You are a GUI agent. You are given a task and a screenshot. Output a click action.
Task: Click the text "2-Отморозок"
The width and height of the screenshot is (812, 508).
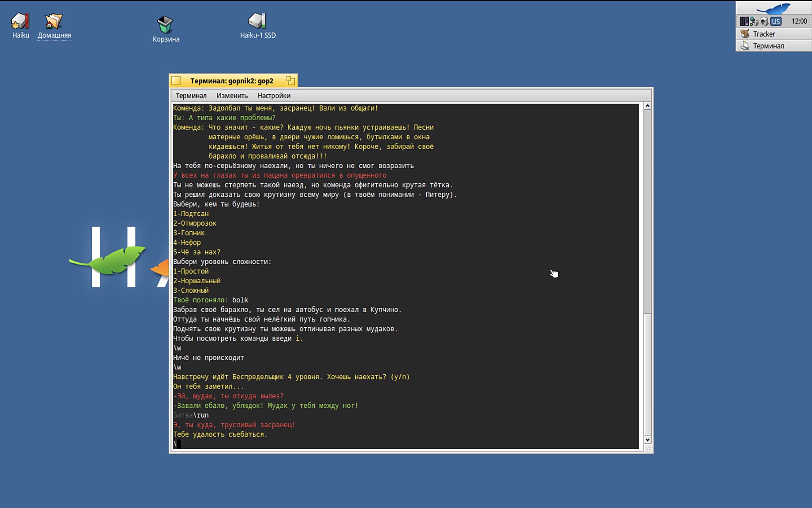(195, 223)
